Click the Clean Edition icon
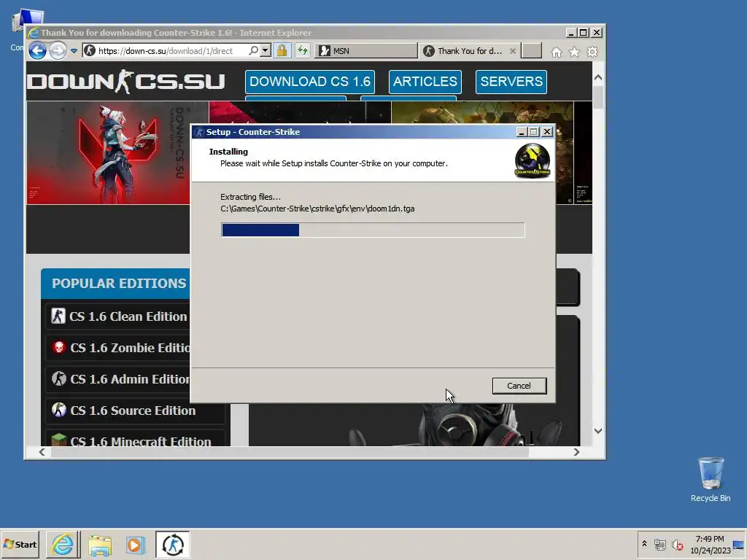Screen dimensions: 747x560 pyautogui.click(x=58, y=316)
